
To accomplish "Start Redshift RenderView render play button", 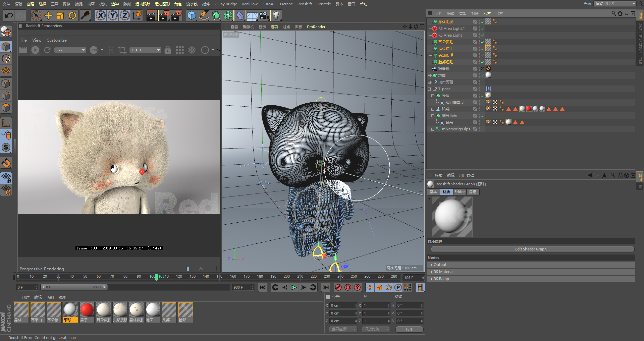I will pos(35,50).
